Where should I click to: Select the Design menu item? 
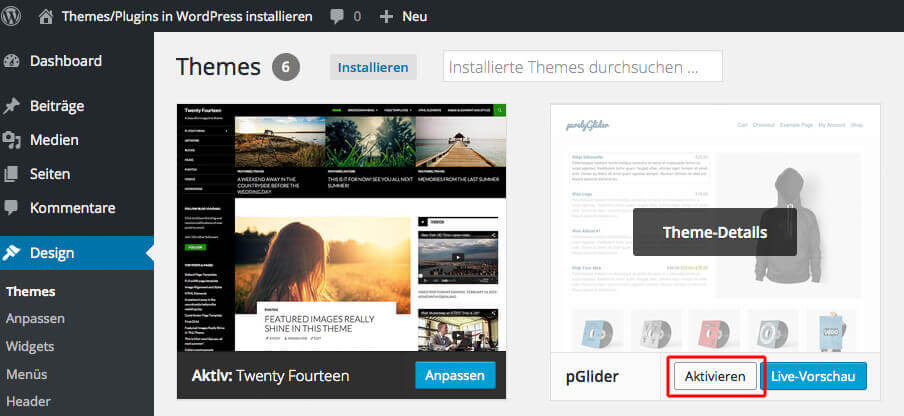[77, 253]
